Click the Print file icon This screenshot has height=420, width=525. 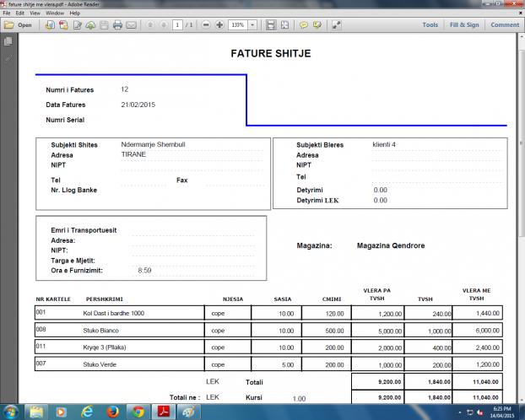coord(117,25)
